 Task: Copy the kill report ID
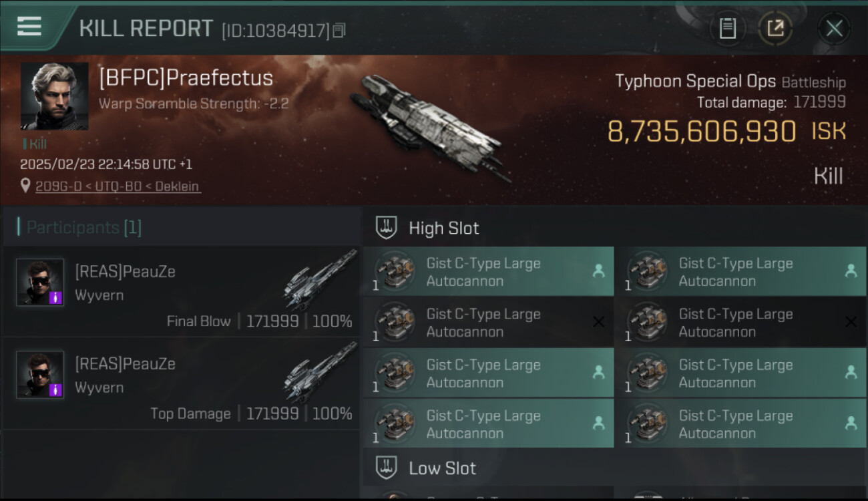tap(339, 31)
